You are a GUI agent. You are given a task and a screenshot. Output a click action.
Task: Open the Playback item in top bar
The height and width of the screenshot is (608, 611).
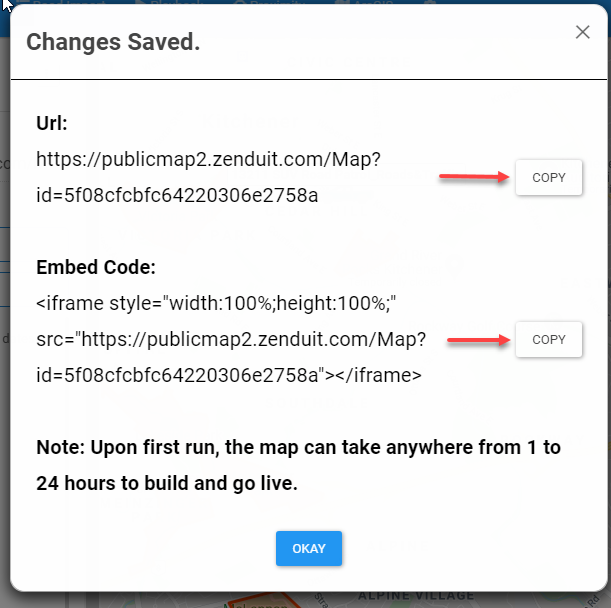point(170,2)
